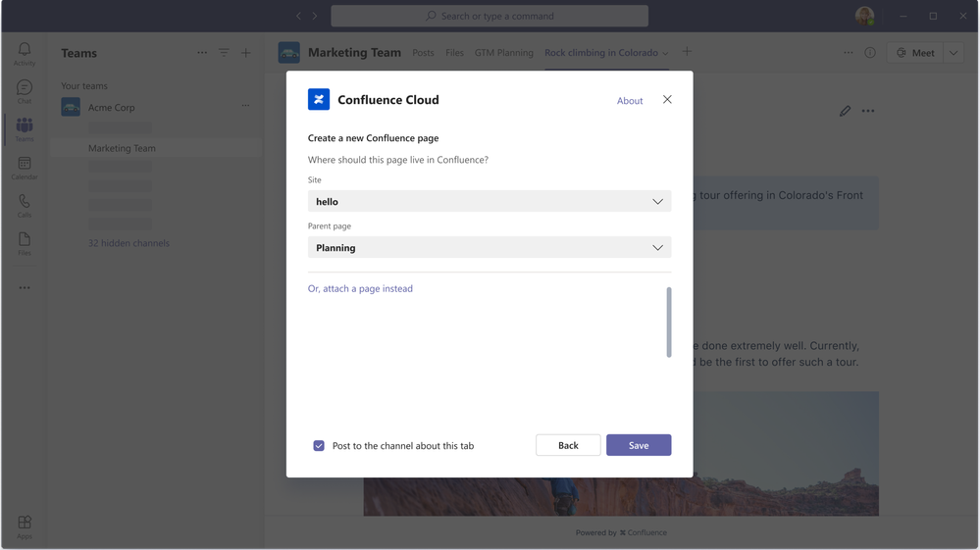980x550 pixels.
Task: Open the Calls phone icon
Action: 25,206
